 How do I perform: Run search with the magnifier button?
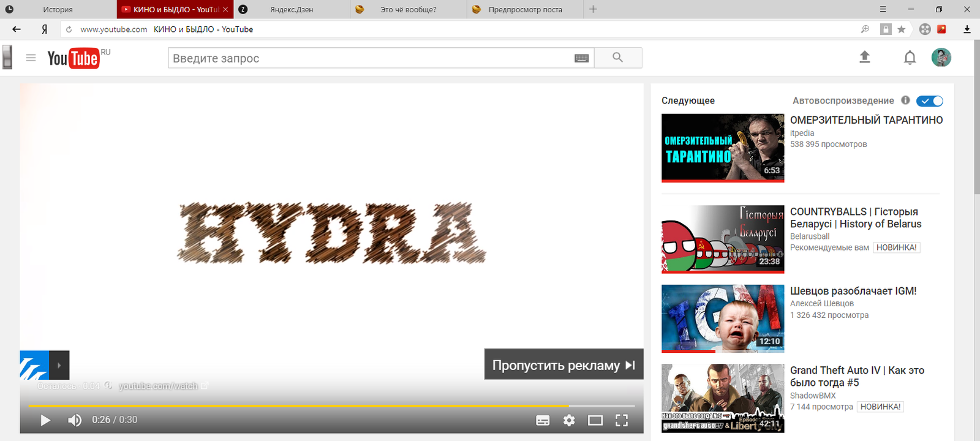pyautogui.click(x=618, y=58)
